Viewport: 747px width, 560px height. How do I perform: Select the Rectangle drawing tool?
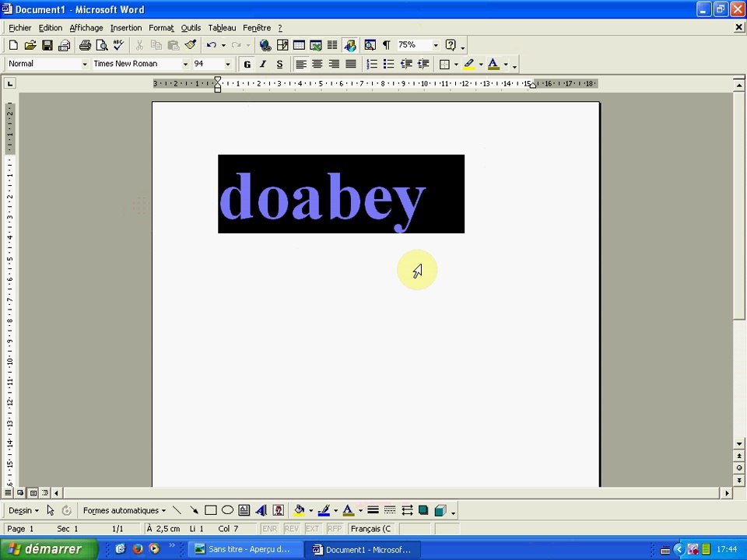(211, 510)
